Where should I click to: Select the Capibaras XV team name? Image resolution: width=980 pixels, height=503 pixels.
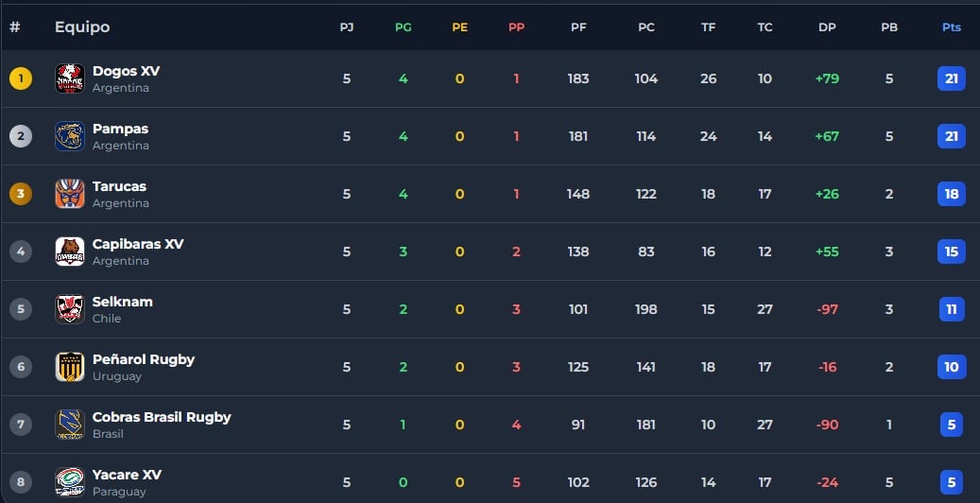pos(138,244)
